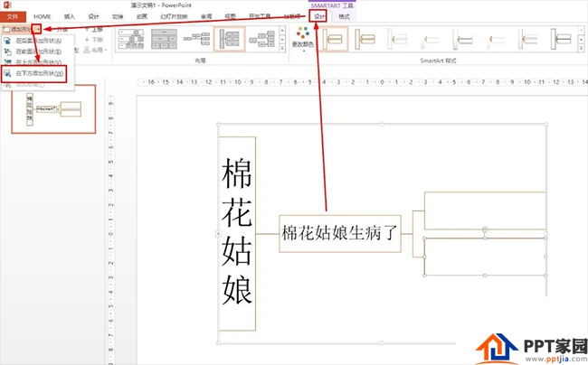Viewport: 588px width, 365px height.
Task: Select the SmartArt Tools 设计 tab
Action: 319,16
